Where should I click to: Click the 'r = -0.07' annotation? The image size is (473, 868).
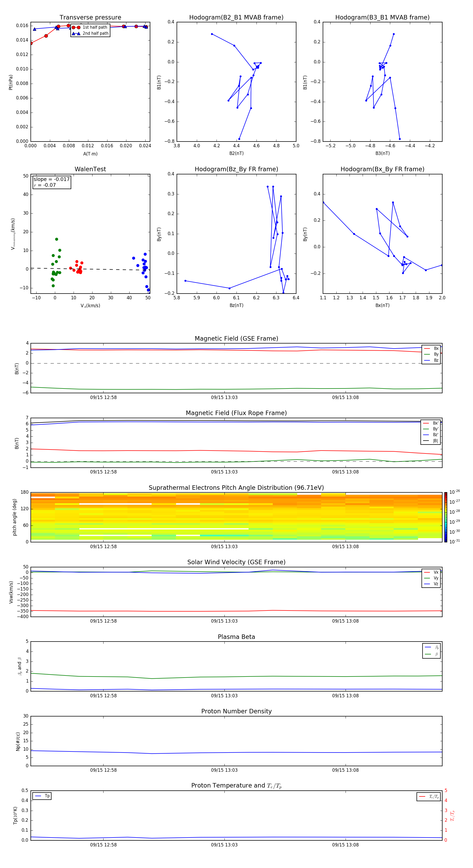pyautogui.click(x=45, y=185)
